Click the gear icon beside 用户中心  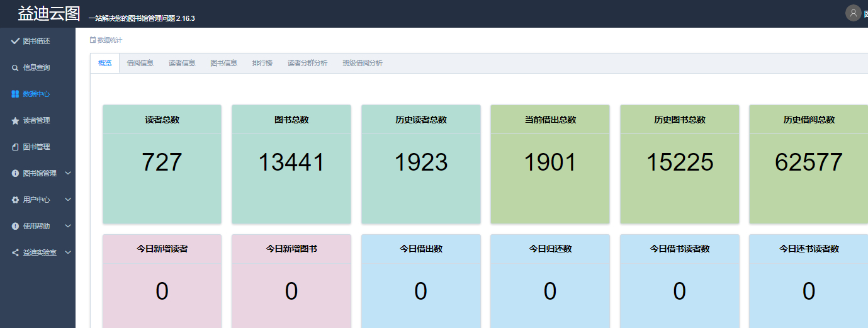[x=15, y=200]
